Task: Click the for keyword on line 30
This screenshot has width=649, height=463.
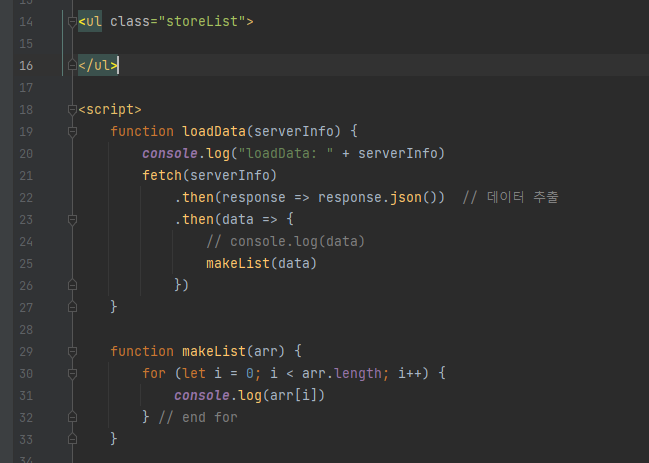Action: [154, 373]
